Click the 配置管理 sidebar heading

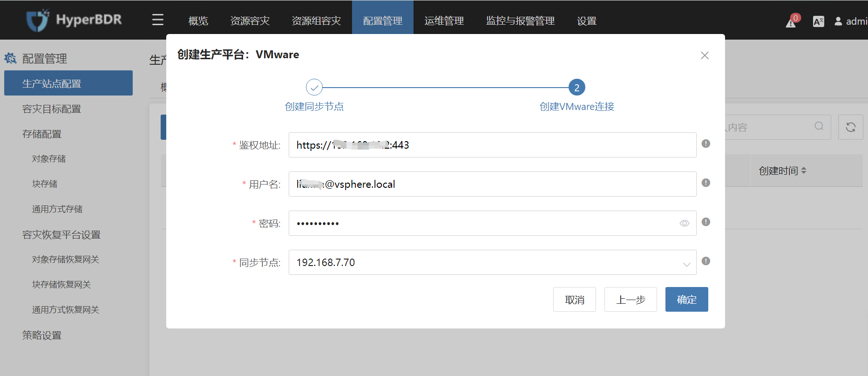45,59
